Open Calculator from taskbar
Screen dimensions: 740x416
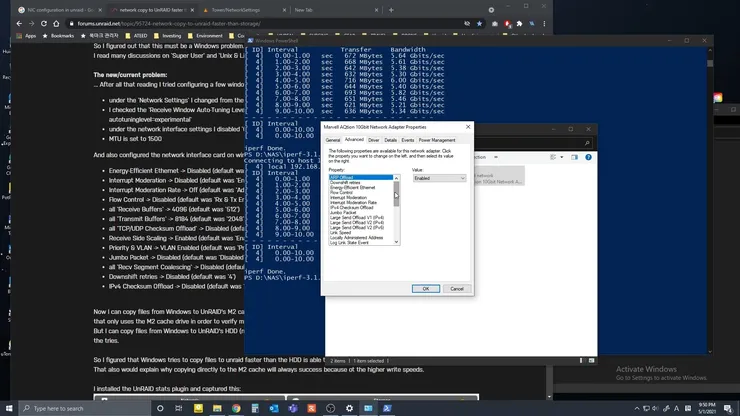[255, 408]
